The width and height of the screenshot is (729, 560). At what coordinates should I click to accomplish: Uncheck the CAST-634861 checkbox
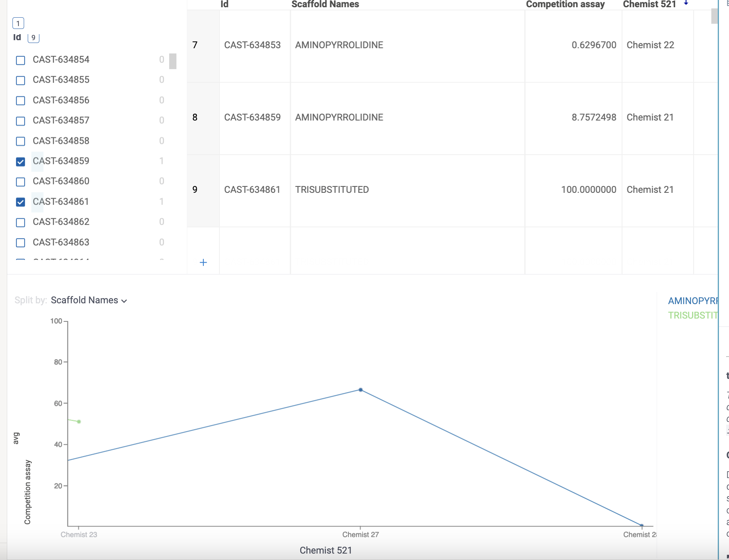(x=20, y=202)
